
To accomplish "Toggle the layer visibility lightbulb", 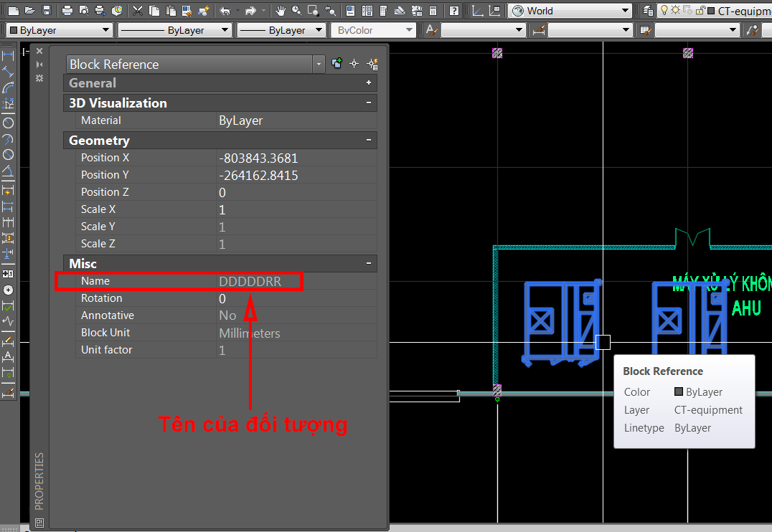I will pos(664,11).
